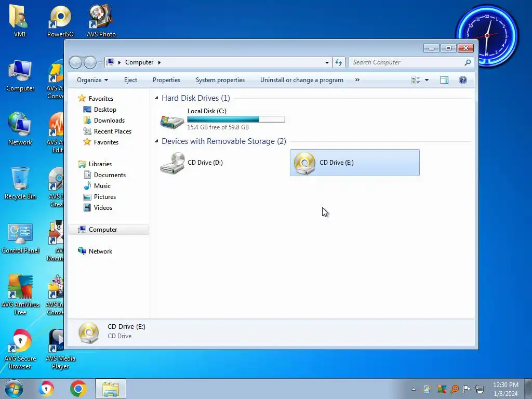
Task: Refresh the Computer folder view
Action: 339,62
